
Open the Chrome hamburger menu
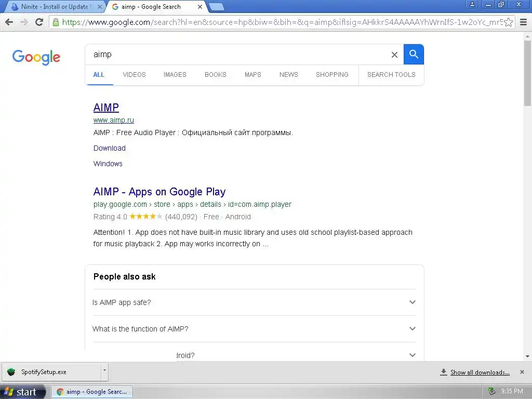tap(524, 22)
